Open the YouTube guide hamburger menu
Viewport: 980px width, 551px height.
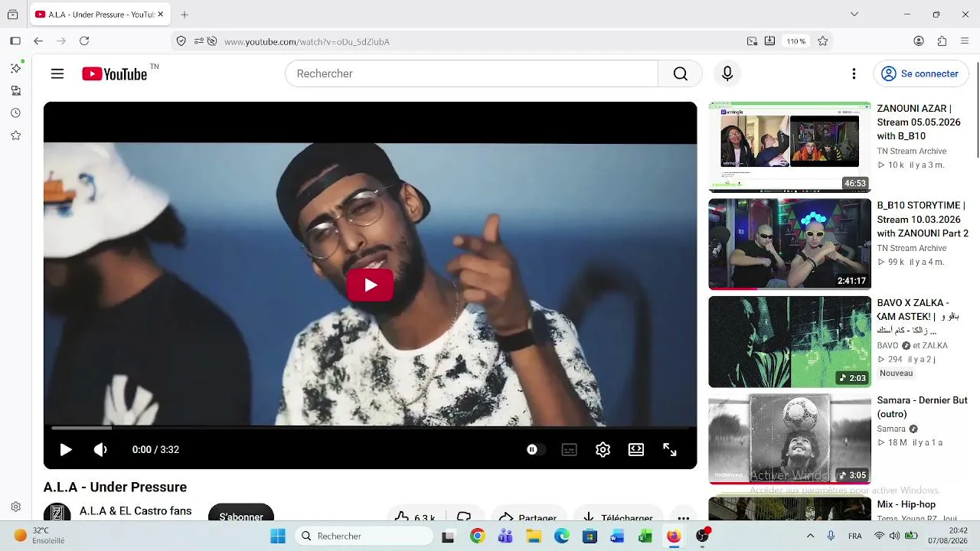57,73
